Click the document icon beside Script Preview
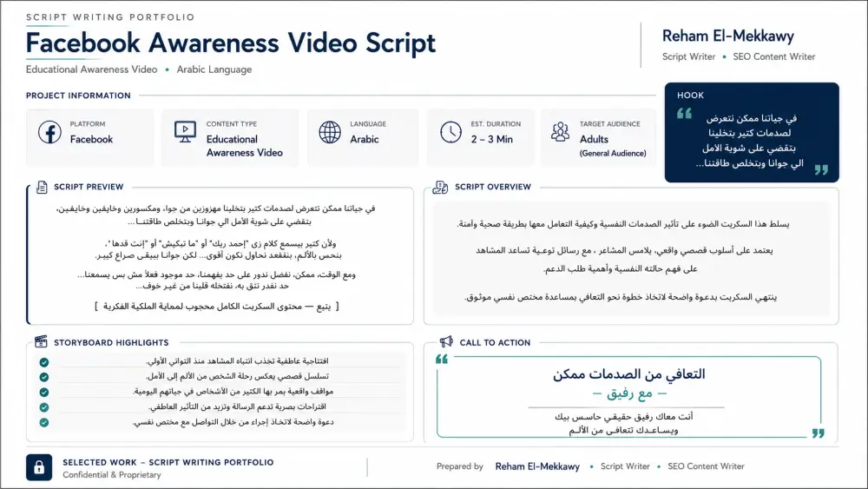This screenshot has height=489, width=868. [x=42, y=188]
